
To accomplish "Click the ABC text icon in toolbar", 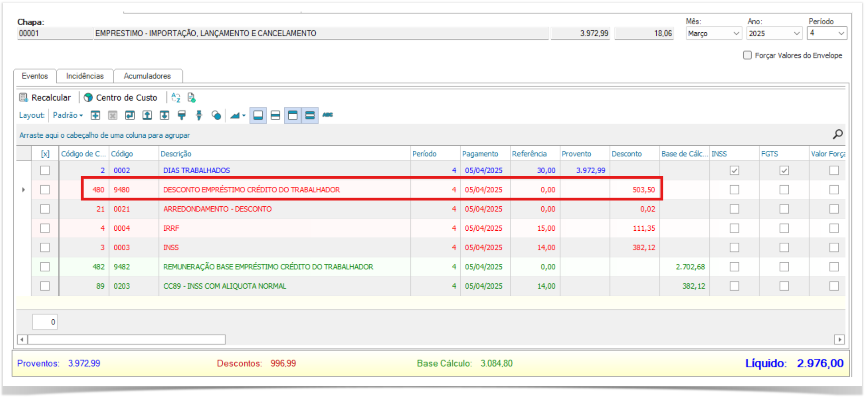I will coord(328,115).
